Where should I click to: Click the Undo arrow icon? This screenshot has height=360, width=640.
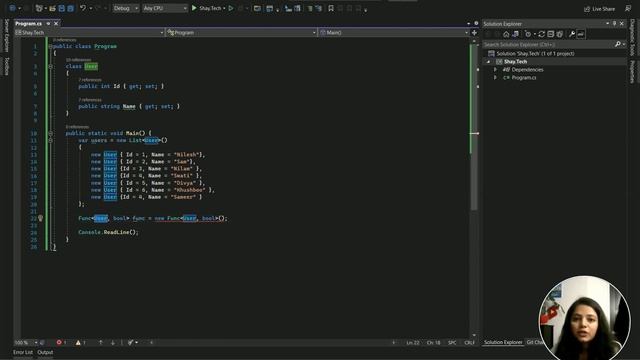click(82, 8)
